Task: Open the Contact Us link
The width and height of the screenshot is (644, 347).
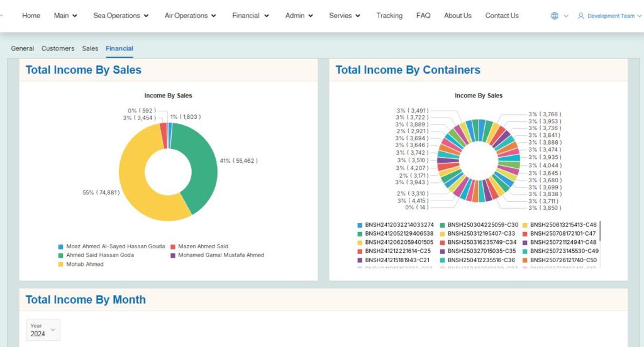Action: click(502, 16)
